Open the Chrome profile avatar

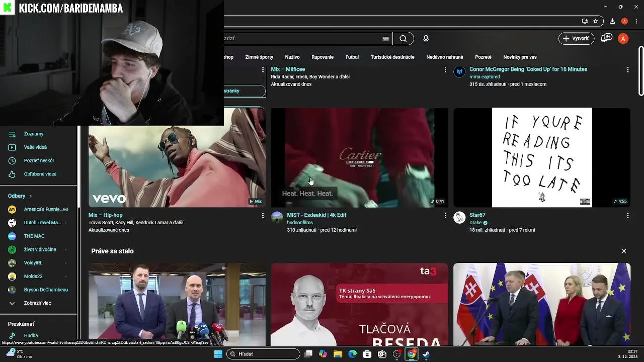click(x=624, y=21)
